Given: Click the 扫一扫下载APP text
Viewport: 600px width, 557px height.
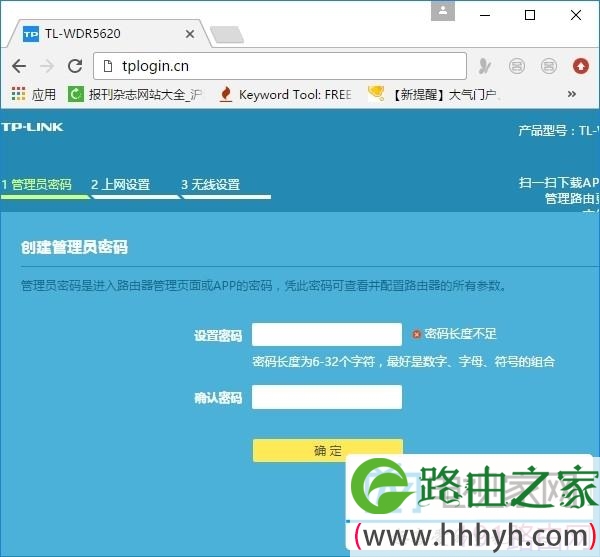Looking at the screenshot, I should click(x=559, y=182).
